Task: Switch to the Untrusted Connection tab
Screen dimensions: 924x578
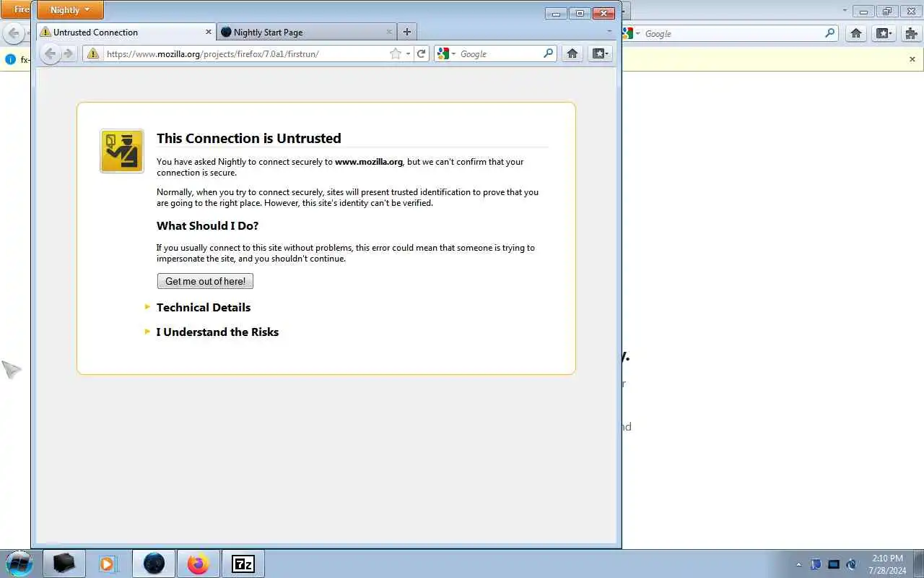Action: coord(126,32)
